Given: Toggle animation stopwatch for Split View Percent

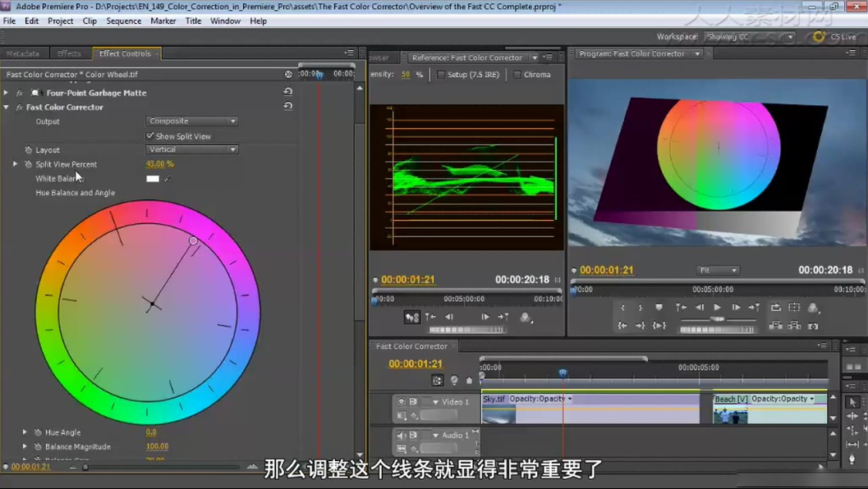Looking at the screenshot, I should pyautogui.click(x=28, y=164).
